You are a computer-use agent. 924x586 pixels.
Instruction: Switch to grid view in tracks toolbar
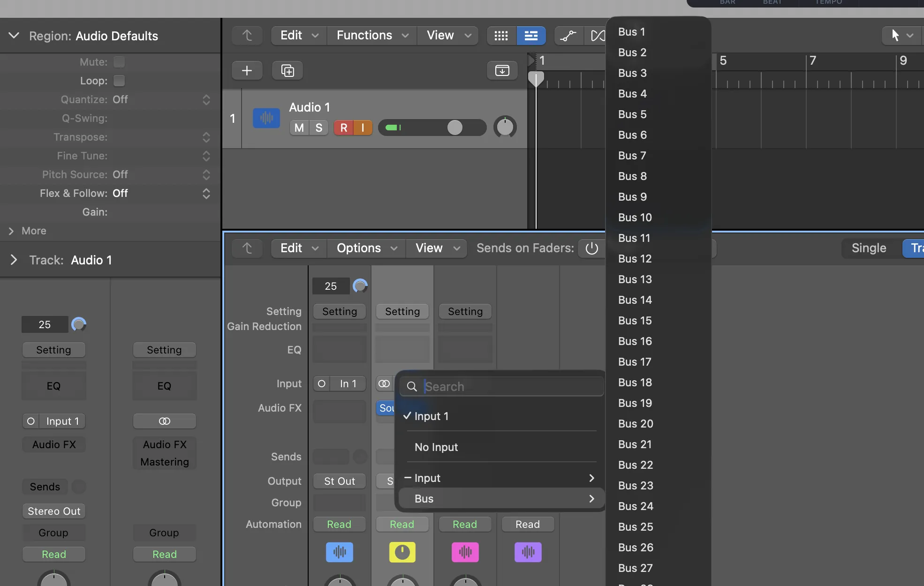click(x=501, y=36)
